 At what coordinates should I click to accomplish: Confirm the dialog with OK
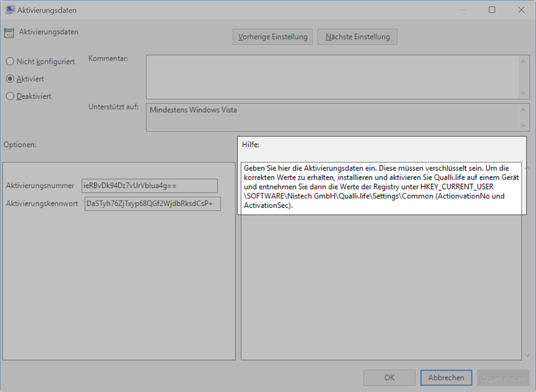click(389, 378)
